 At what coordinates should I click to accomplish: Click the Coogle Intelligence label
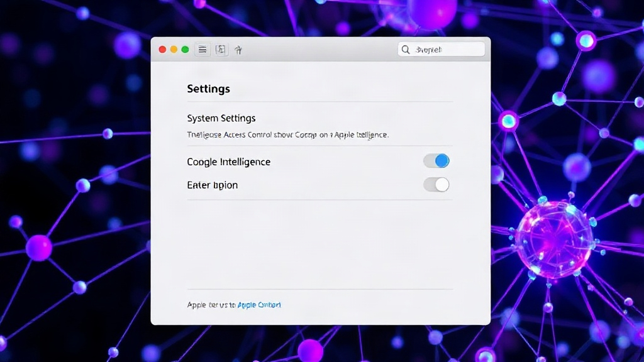coord(229,162)
